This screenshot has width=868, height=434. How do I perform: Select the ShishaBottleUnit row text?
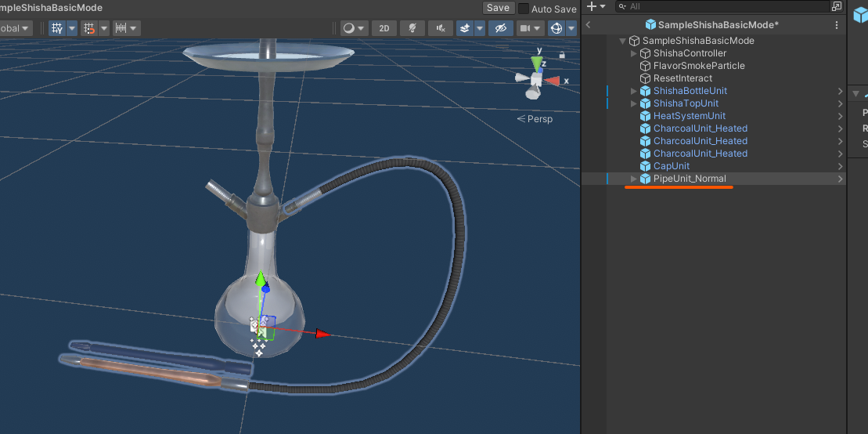(690, 91)
